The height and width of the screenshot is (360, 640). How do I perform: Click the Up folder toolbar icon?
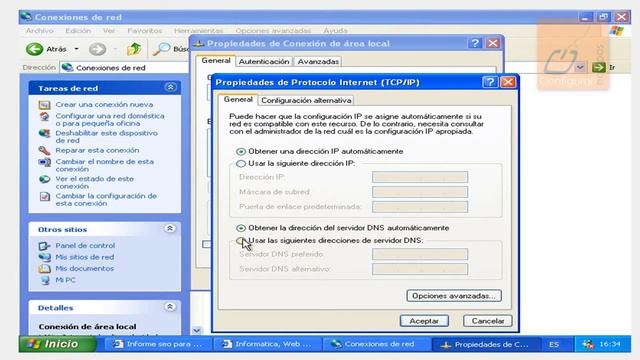[134, 49]
